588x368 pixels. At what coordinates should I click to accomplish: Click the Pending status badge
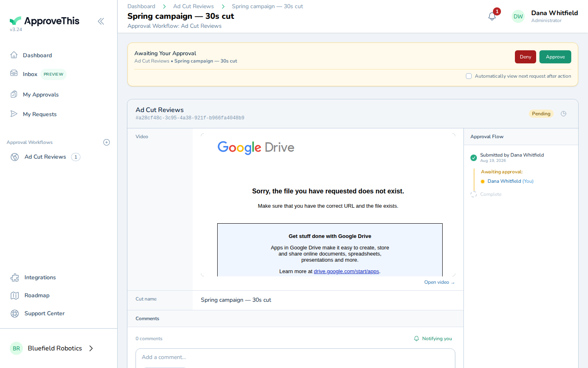[x=541, y=114]
